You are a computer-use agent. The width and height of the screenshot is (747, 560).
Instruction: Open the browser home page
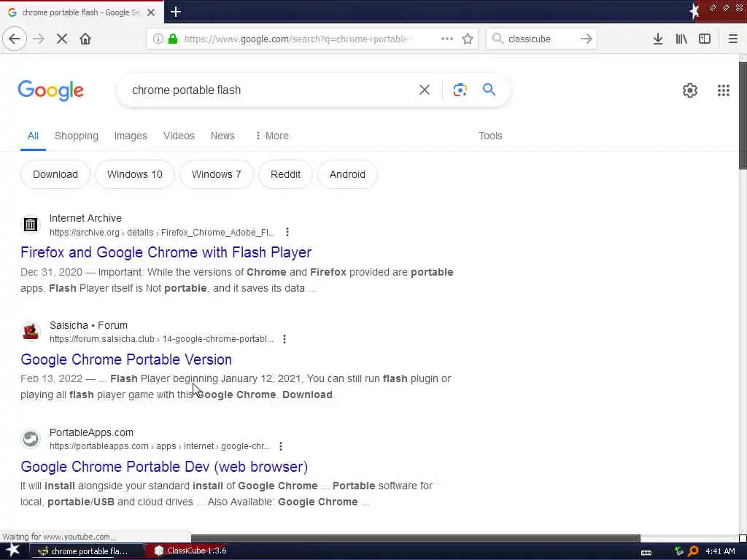[x=85, y=39]
